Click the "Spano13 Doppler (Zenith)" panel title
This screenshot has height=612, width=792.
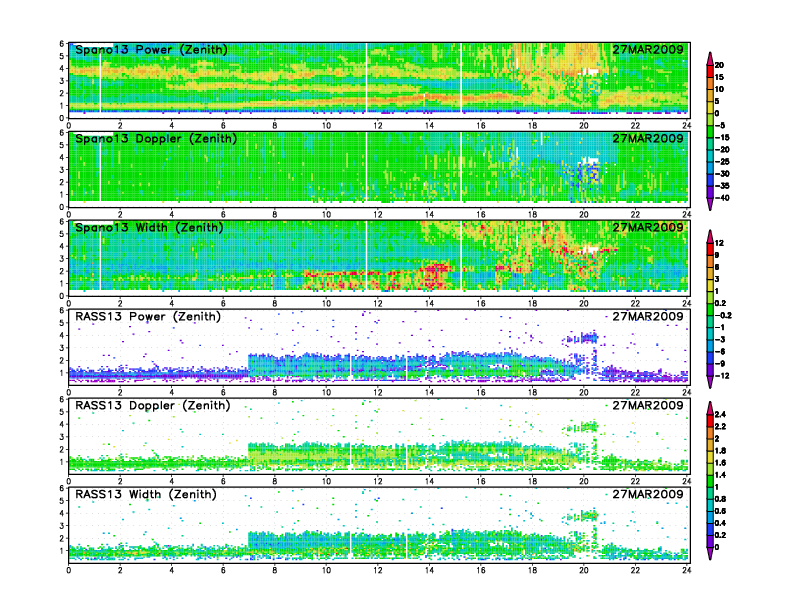156,138
